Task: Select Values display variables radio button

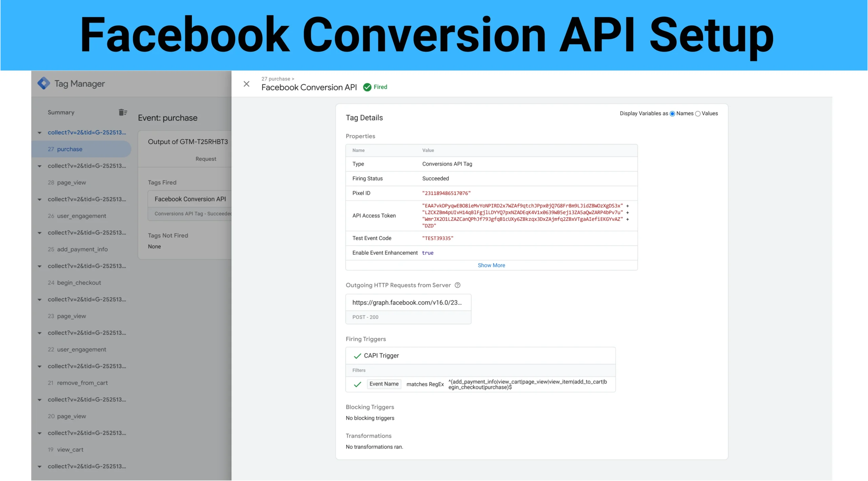Action: coord(698,114)
